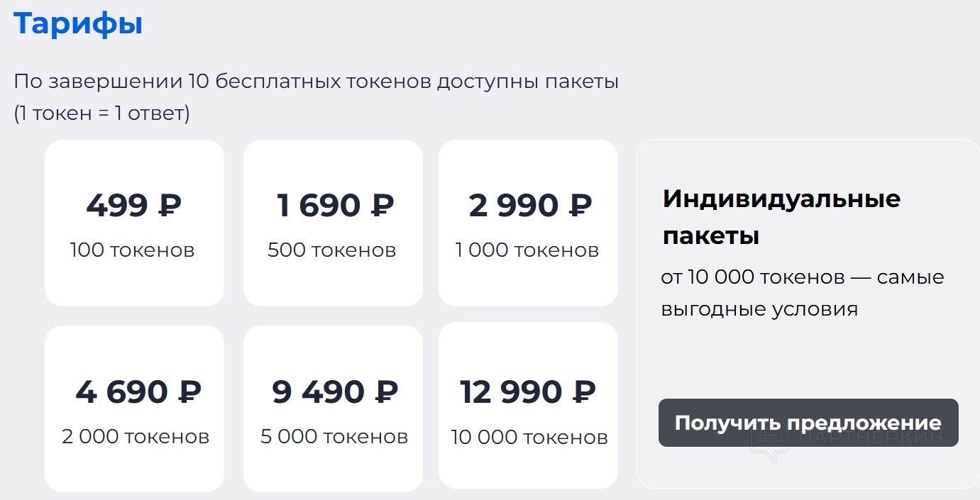980x500 pixels.
Task: Pick the 2 000 токенов label
Action: click(136, 435)
